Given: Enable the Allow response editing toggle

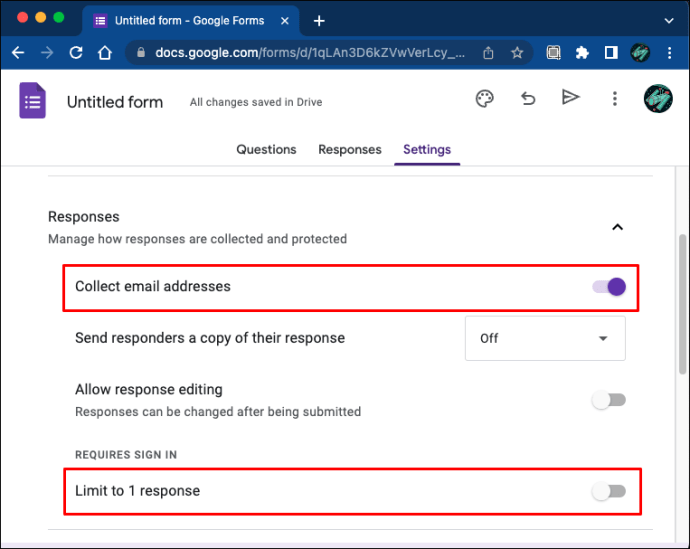Looking at the screenshot, I should pyautogui.click(x=608, y=400).
